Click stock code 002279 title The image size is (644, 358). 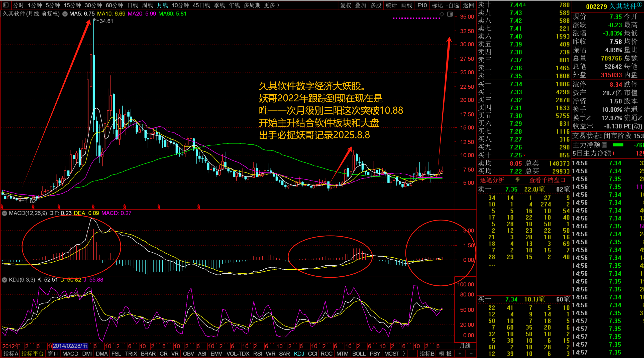pos(596,7)
